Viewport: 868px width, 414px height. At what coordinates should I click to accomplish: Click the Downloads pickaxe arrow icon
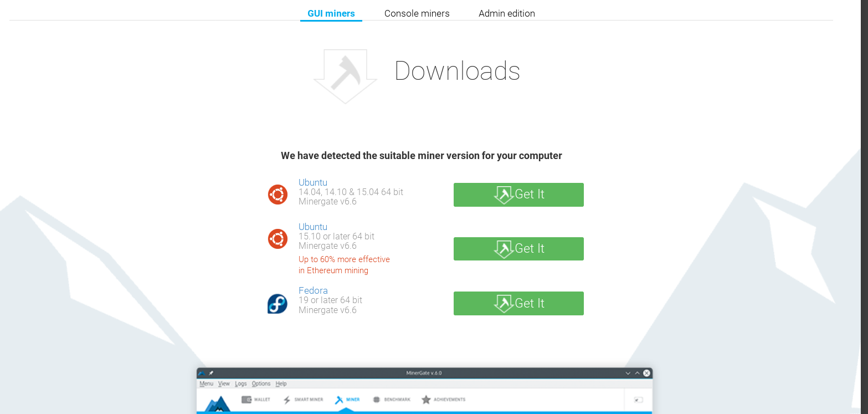point(346,76)
